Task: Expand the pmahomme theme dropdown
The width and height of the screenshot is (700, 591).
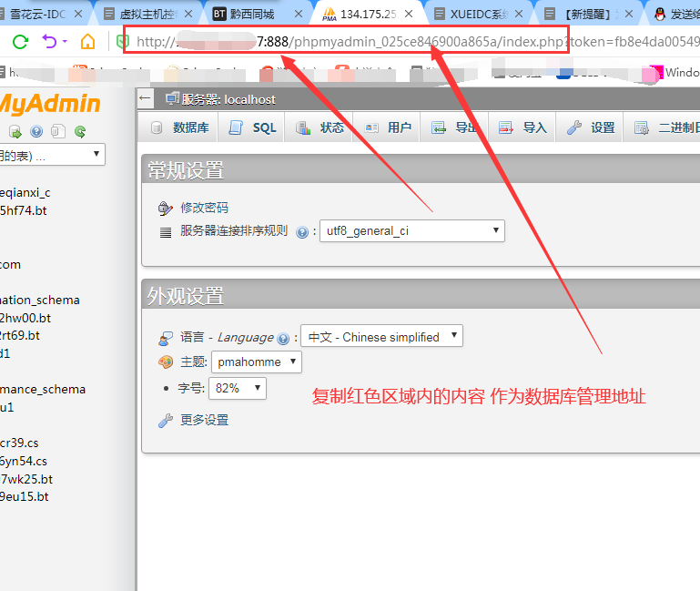Action: coord(256,362)
